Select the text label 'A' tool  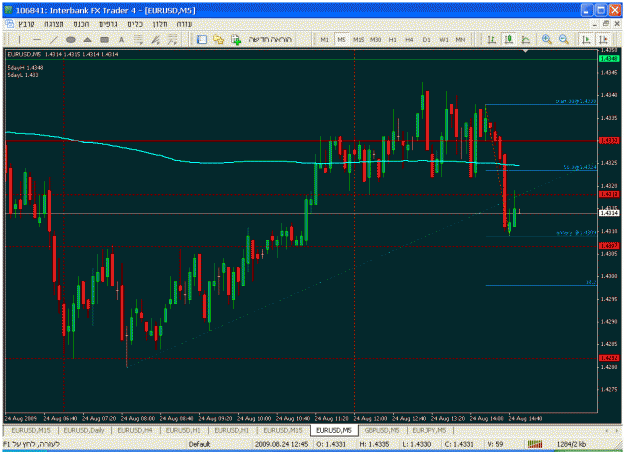[122, 39]
